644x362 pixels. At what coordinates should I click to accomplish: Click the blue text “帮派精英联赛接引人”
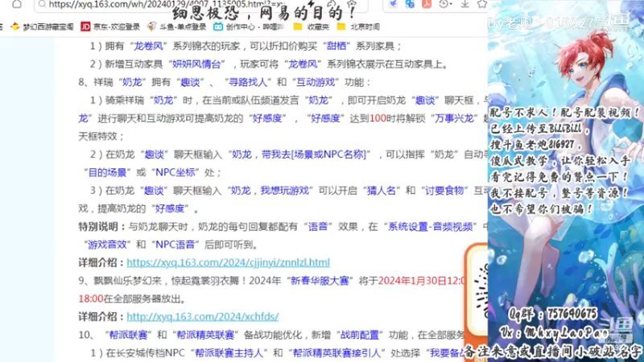click(336, 353)
